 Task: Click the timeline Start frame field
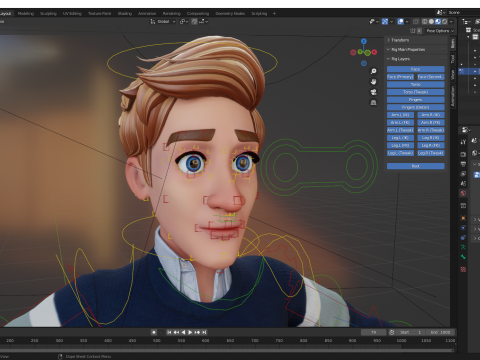pos(411,332)
